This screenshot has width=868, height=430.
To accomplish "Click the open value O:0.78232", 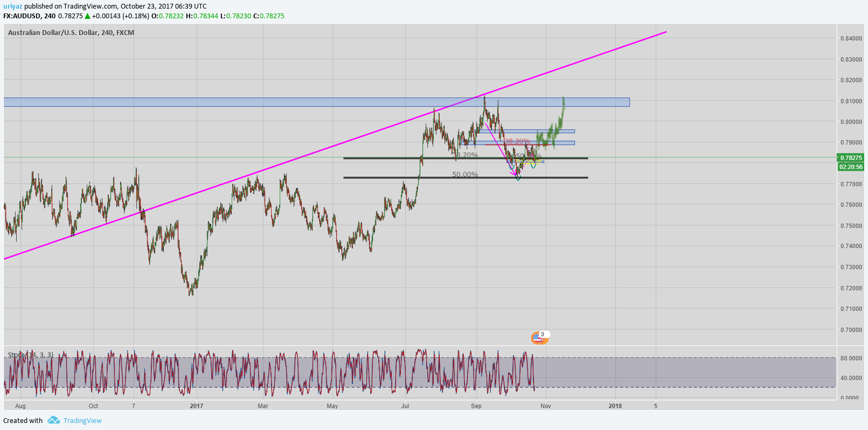I will 167,16.
